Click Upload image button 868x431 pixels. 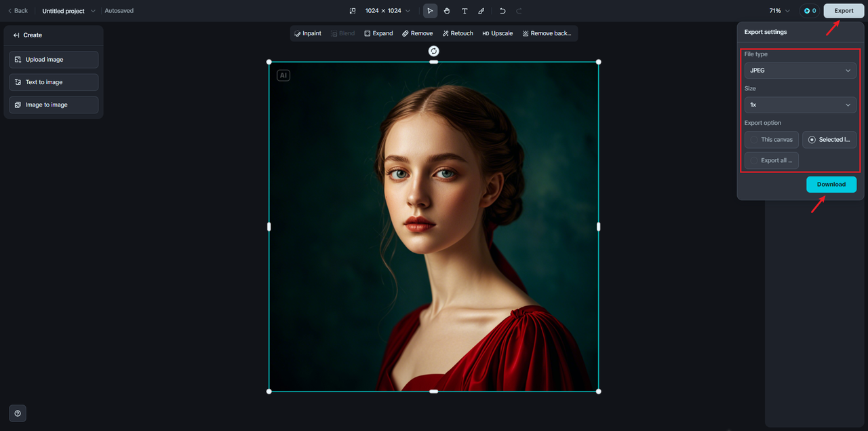pyautogui.click(x=54, y=60)
